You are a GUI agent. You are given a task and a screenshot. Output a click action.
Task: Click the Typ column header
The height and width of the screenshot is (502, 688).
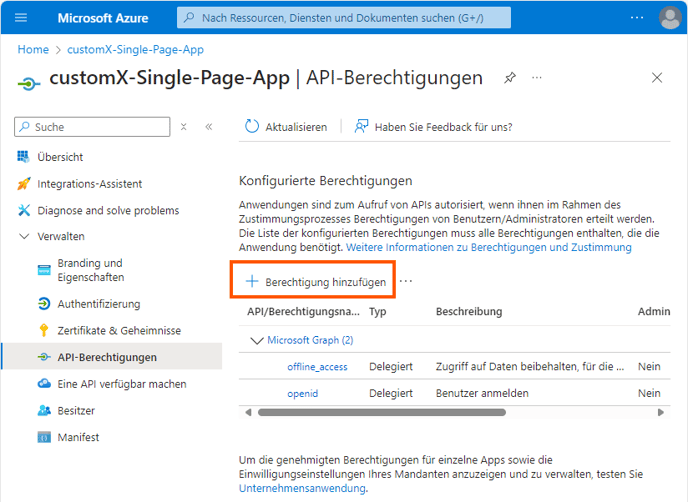pos(377,312)
